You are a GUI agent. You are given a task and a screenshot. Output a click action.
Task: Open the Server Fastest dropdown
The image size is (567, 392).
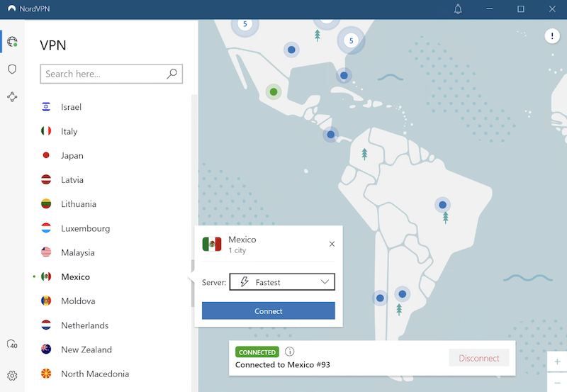(x=282, y=282)
